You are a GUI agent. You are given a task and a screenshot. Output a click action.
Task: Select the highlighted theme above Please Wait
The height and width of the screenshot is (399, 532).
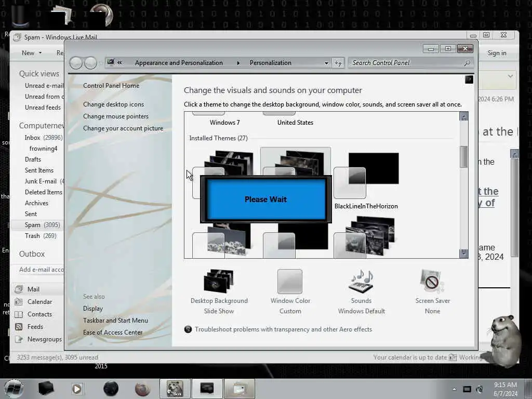click(295, 162)
